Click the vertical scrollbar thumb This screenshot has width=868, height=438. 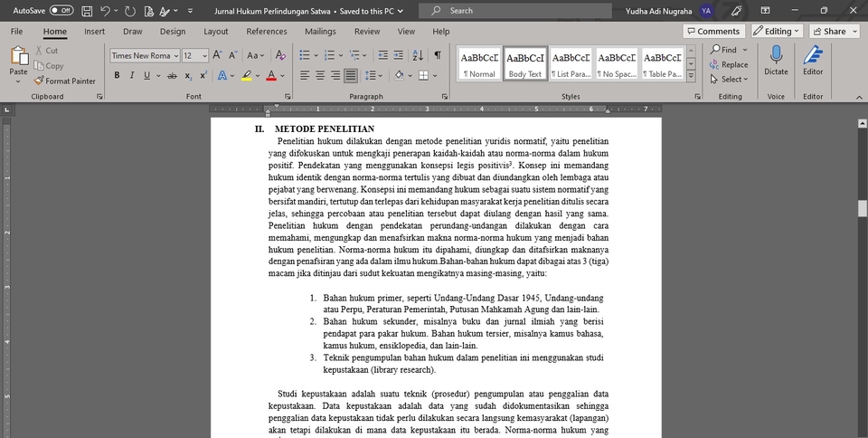[x=862, y=209]
